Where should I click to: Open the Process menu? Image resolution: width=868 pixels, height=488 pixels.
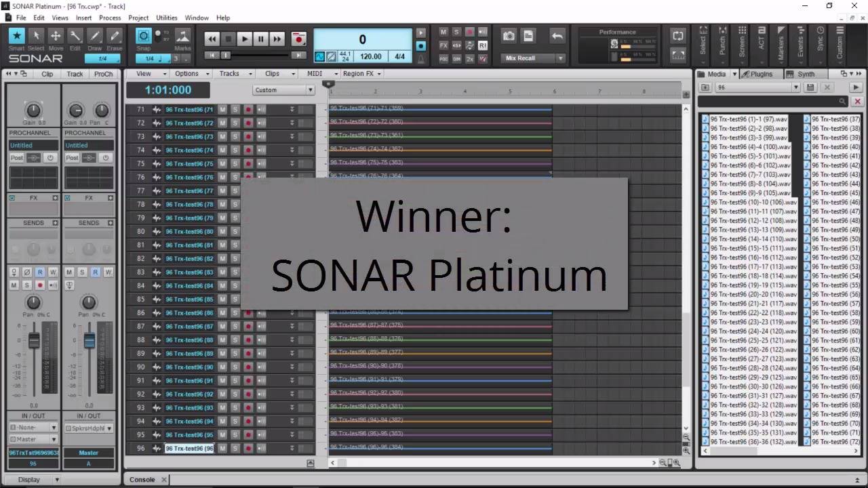click(x=110, y=18)
